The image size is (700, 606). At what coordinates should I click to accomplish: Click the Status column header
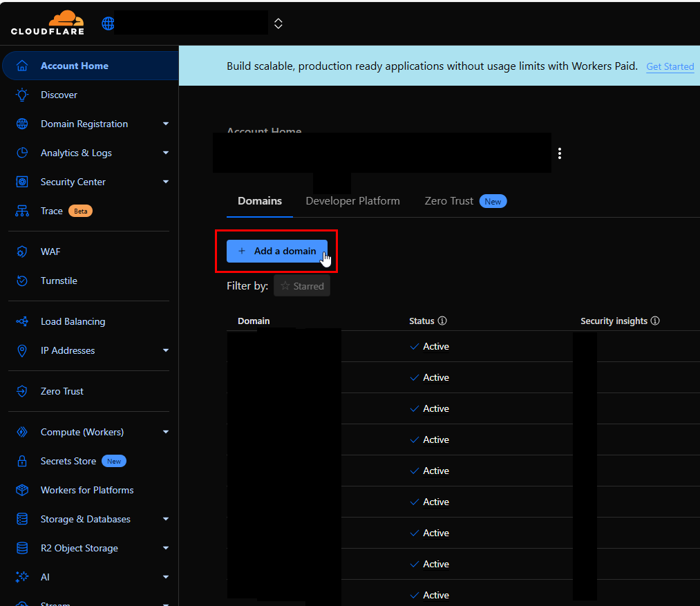(422, 321)
